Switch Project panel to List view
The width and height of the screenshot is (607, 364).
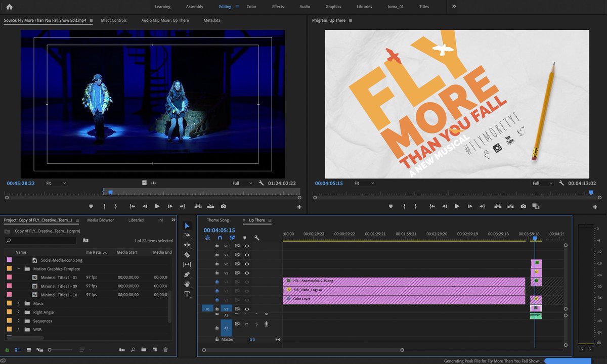pyautogui.click(x=18, y=350)
